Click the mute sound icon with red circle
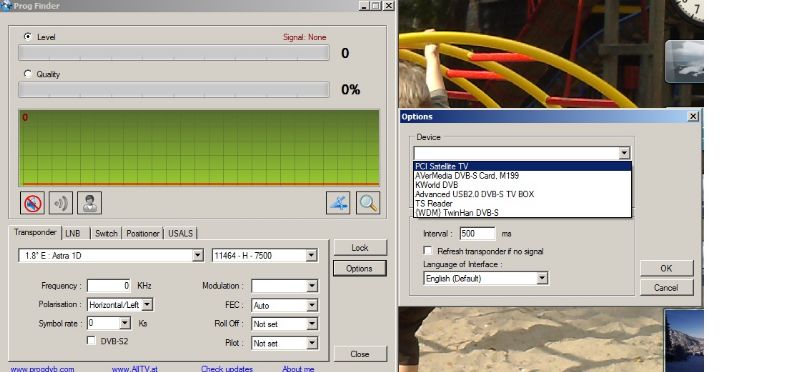This screenshot has height=372, width=796. click(32, 203)
